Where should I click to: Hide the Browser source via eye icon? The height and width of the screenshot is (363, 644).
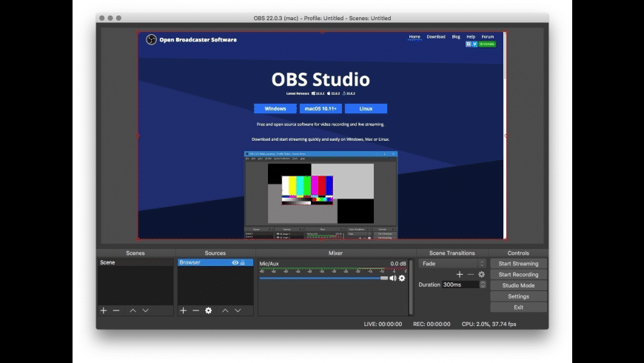235,263
